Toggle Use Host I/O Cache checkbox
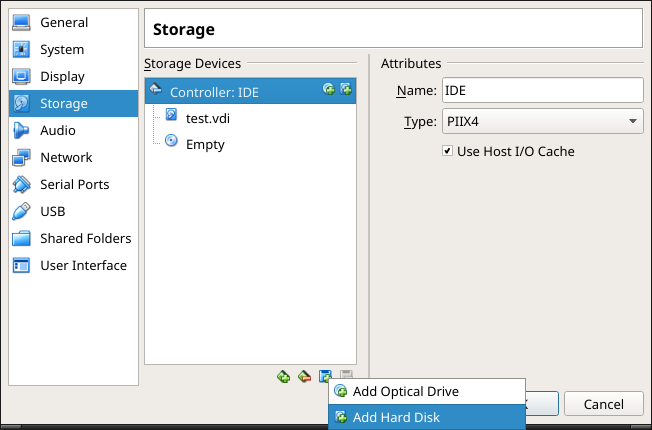652x430 pixels. [448, 152]
